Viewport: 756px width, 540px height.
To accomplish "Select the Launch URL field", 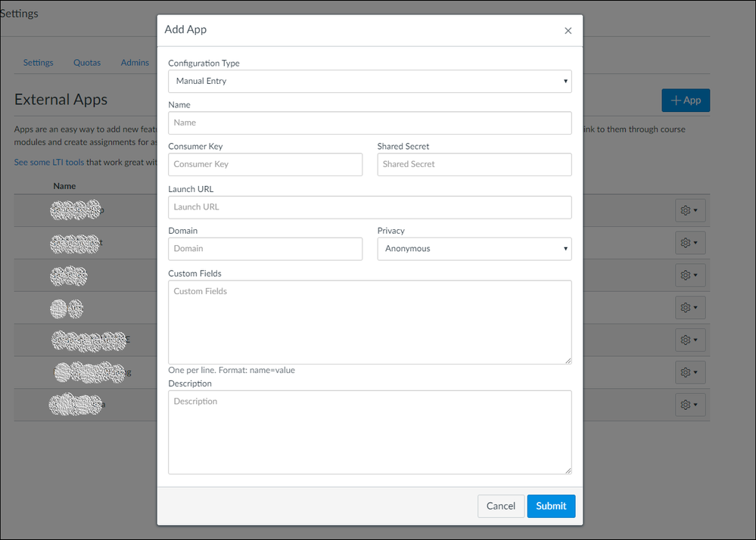I will coord(369,207).
